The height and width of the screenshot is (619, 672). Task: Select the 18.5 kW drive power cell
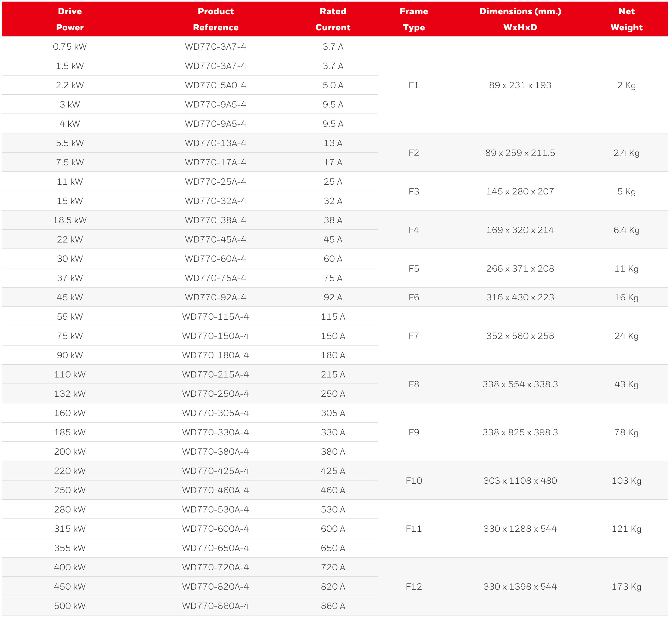pyautogui.click(x=70, y=220)
